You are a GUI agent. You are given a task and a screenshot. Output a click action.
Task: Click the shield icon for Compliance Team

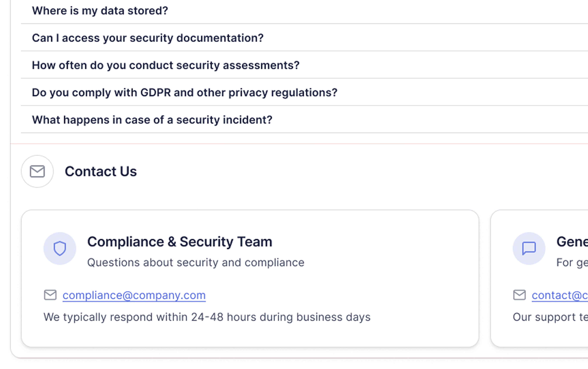click(x=60, y=248)
